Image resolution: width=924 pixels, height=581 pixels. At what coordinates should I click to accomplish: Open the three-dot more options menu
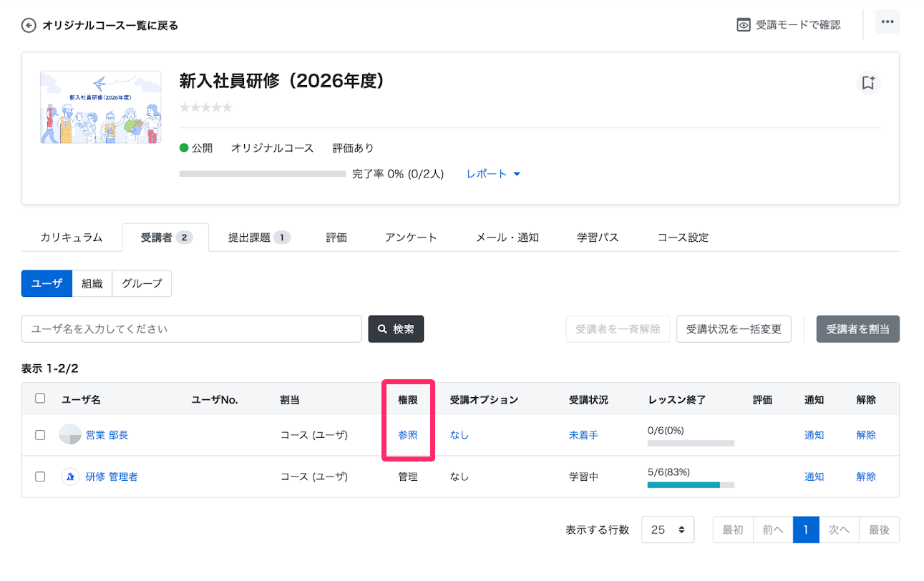(887, 22)
